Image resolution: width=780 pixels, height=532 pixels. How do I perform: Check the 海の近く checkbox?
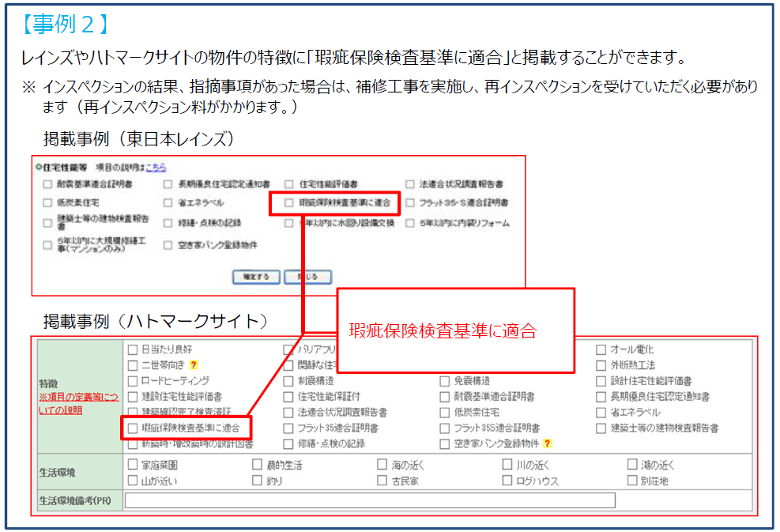click(382, 466)
